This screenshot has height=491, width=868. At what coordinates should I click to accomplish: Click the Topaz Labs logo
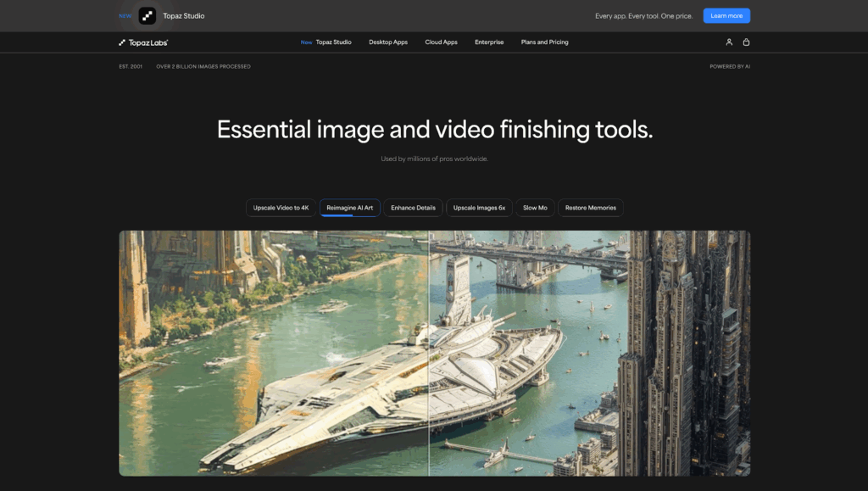143,42
